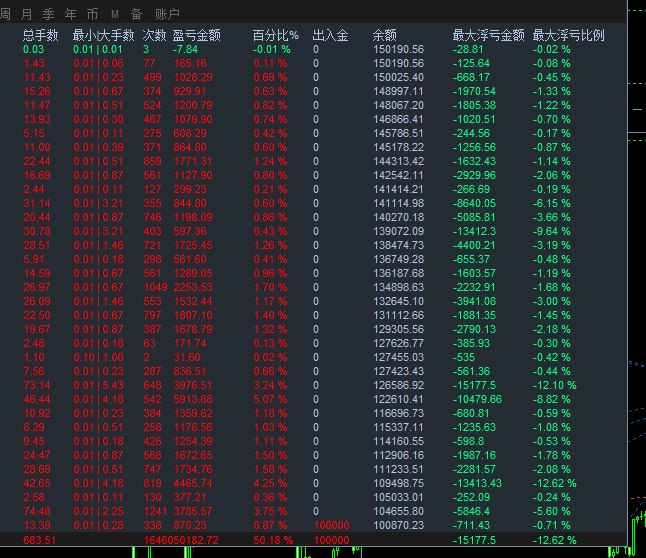Click lot range 0.01 | 4.18 in the 42.65 row
The height and width of the screenshot is (558, 646).
click(98, 484)
